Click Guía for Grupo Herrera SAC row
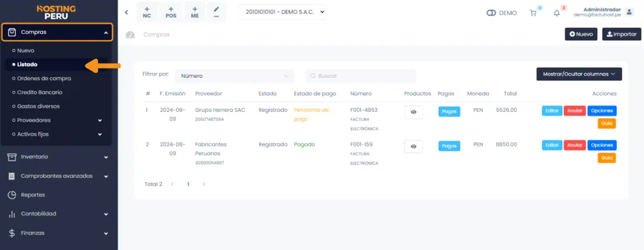644x250 pixels. [x=606, y=124]
